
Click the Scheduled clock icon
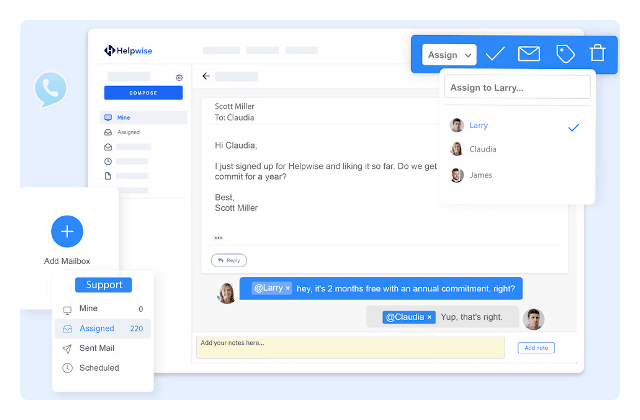click(67, 368)
